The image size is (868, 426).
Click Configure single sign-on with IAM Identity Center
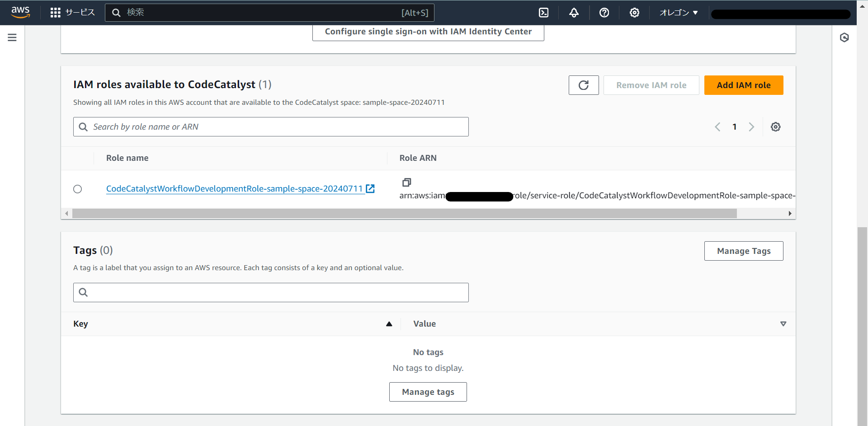coord(428,31)
